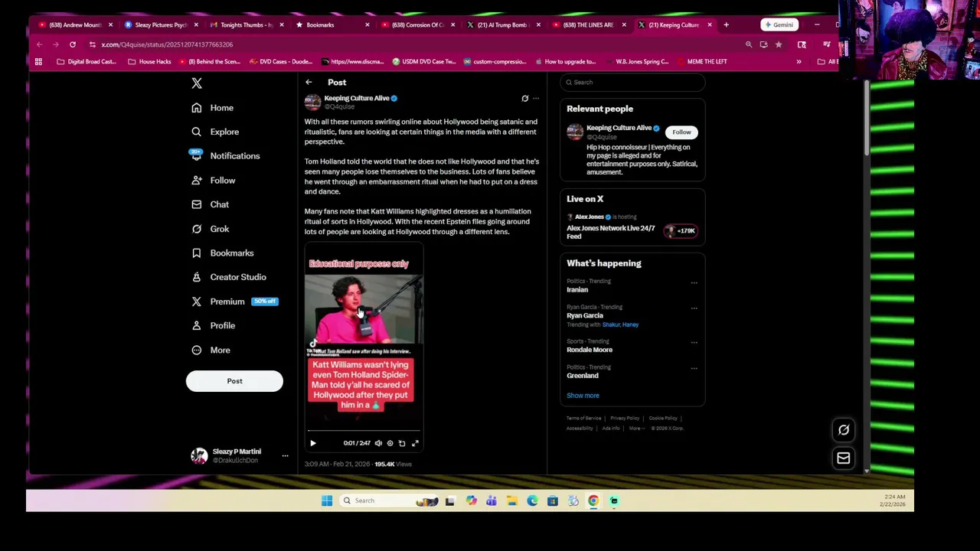
Task: Open the Gemini button in Chrome
Action: [779, 24]
